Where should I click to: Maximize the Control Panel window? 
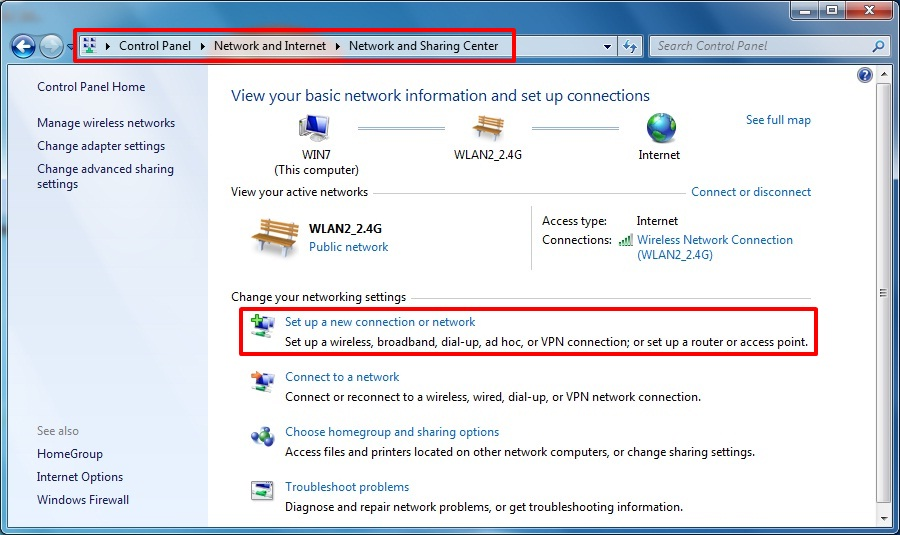(x=831, y=10)
